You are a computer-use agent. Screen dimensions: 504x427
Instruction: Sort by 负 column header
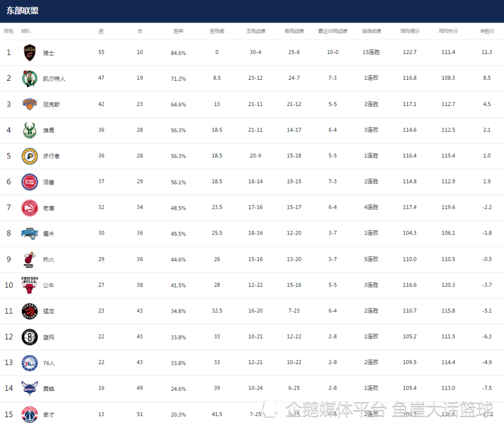tap(140, 31)
